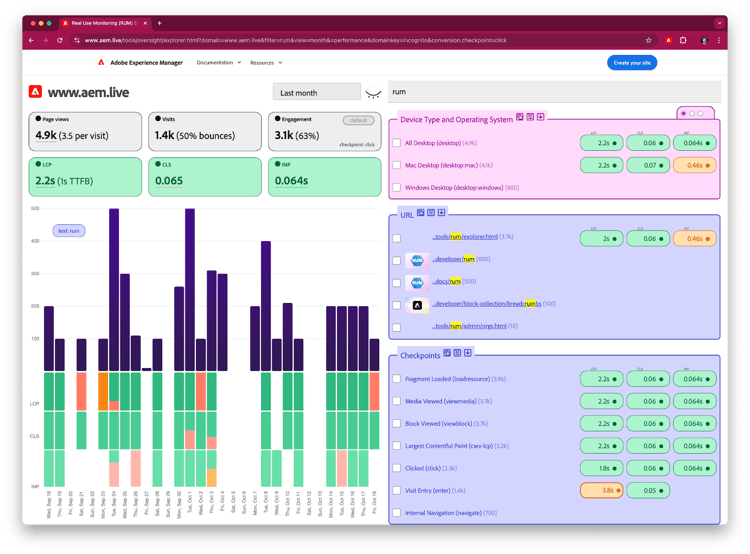Viewport: 750px width, 554px height.
Task: Open browser profile avatar
Action: (x=704, y=41)
